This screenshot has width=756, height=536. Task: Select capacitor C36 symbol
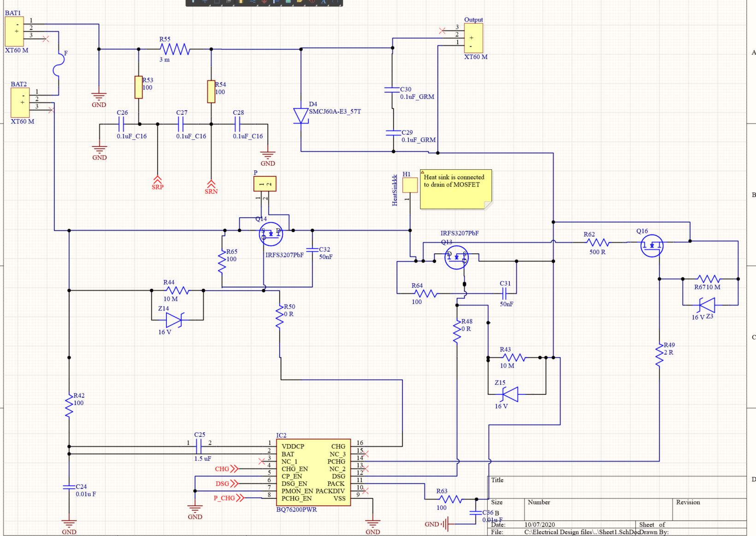click(476, 512)
